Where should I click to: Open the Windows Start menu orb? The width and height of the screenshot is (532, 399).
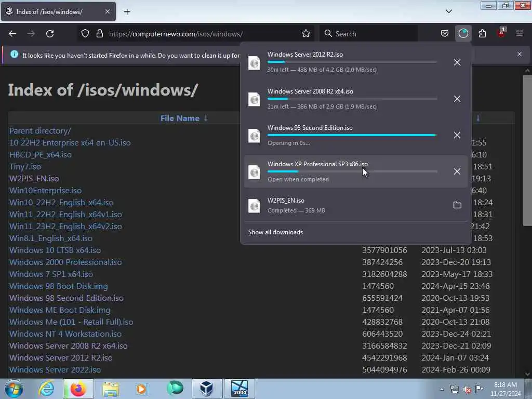point(14,389)
